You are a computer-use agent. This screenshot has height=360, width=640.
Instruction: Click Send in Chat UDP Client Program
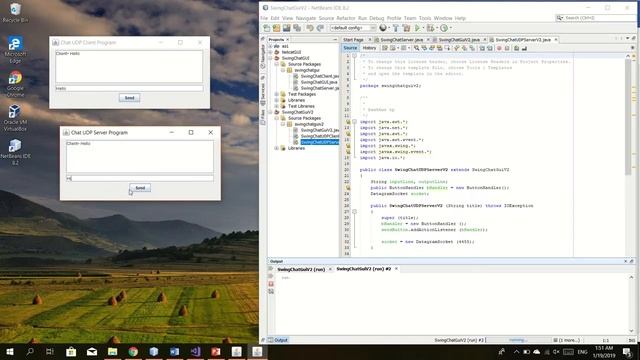[x=129, y=98]
